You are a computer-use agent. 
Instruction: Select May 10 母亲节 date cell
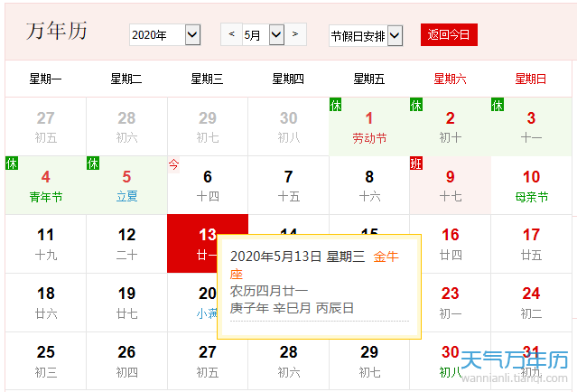(531, 185)
